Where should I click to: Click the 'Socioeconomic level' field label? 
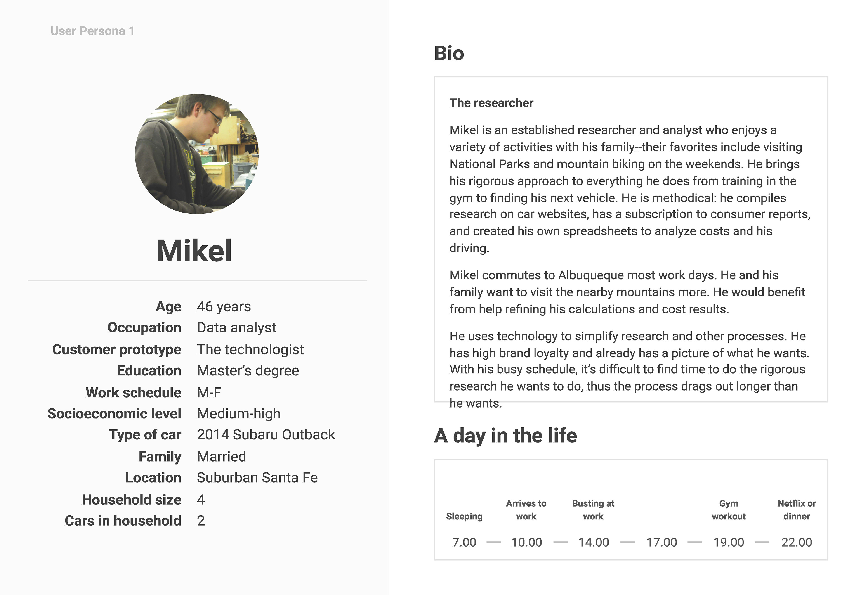point(114,414)
